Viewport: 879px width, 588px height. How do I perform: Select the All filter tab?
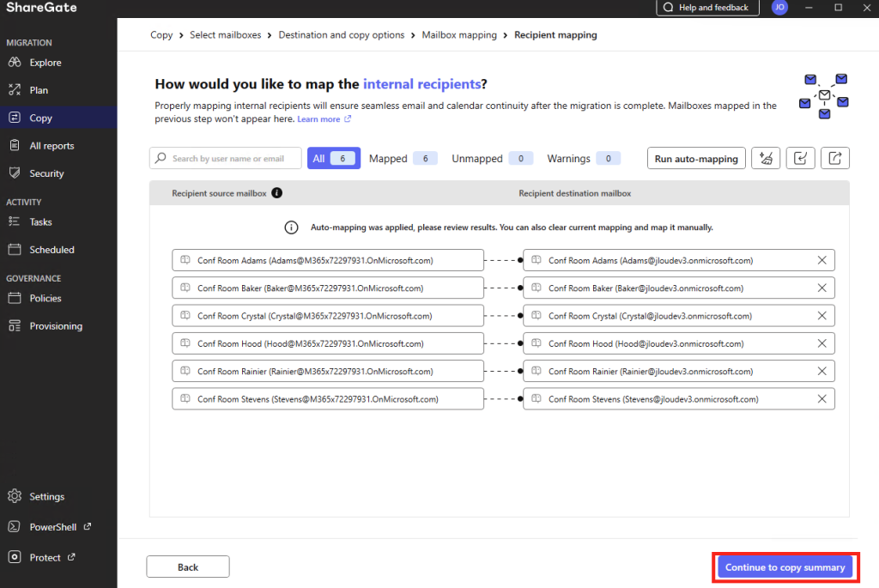tap(334, 159)
